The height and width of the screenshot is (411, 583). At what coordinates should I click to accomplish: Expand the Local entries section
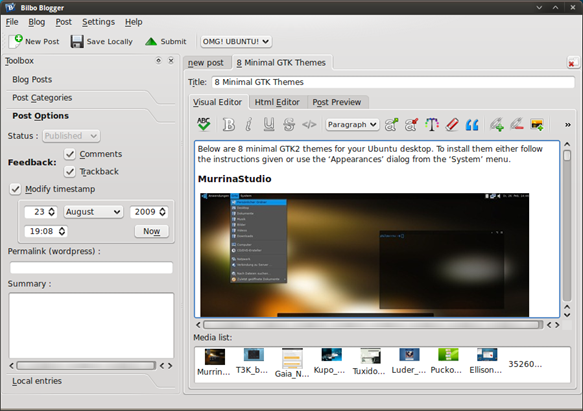click(37, 381)
